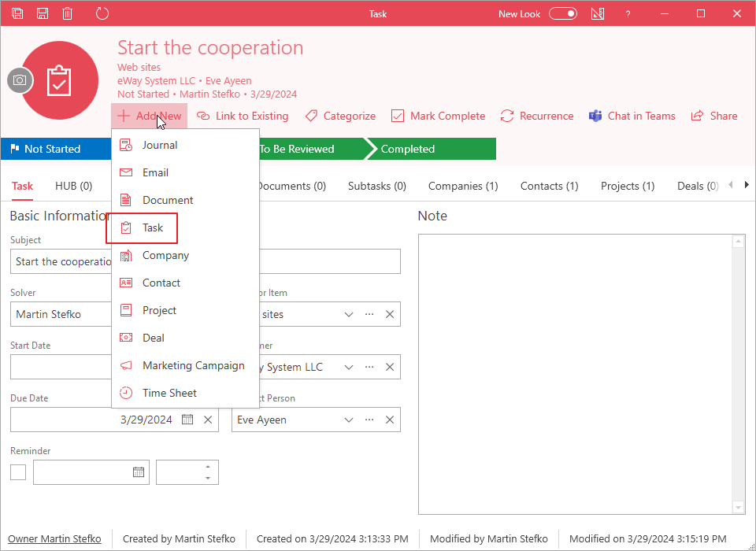Click Chat in Teams

[632, 116]
